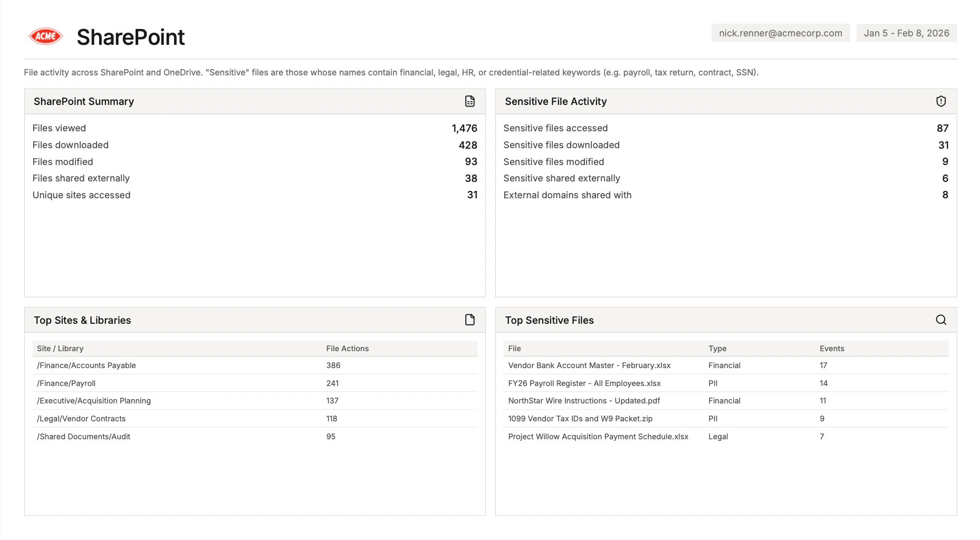Click the Events column header
Screen dimensions: 980x540
coord(832,349)
